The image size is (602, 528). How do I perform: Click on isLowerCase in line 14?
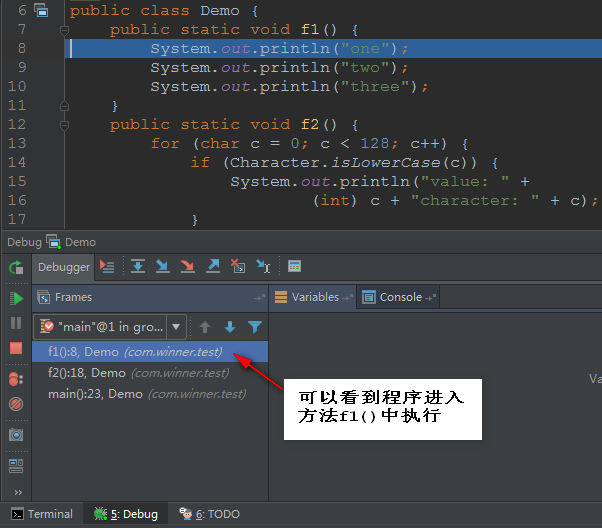pos(385,162)
